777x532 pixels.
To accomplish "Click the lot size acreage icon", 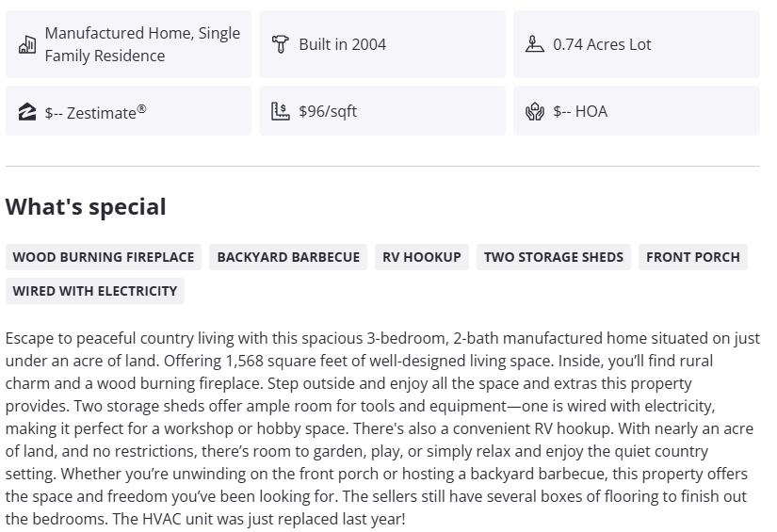I will (534, 44).
